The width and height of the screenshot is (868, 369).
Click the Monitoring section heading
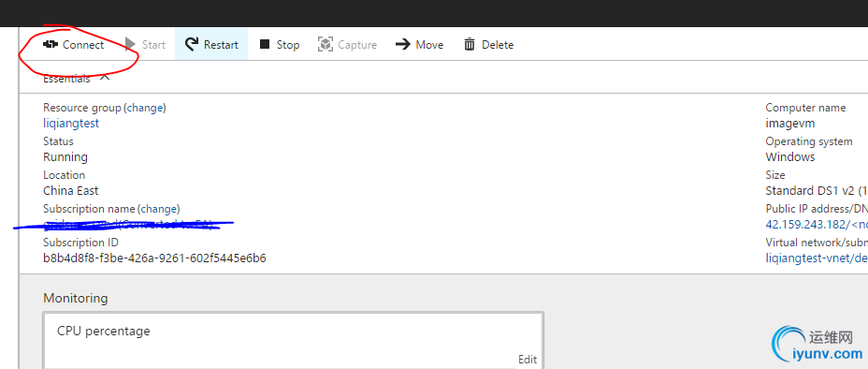click(75, 298)
